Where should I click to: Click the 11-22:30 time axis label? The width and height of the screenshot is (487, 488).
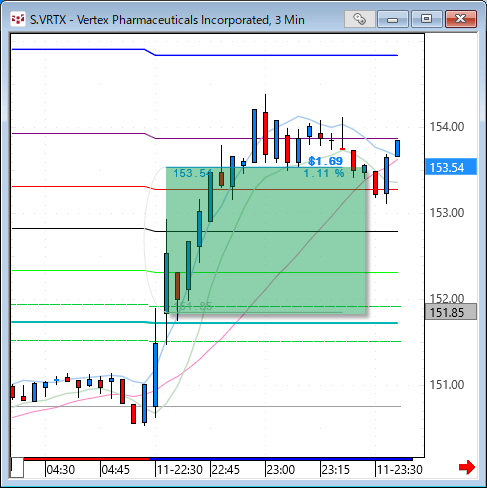click(x=180, y=470)
